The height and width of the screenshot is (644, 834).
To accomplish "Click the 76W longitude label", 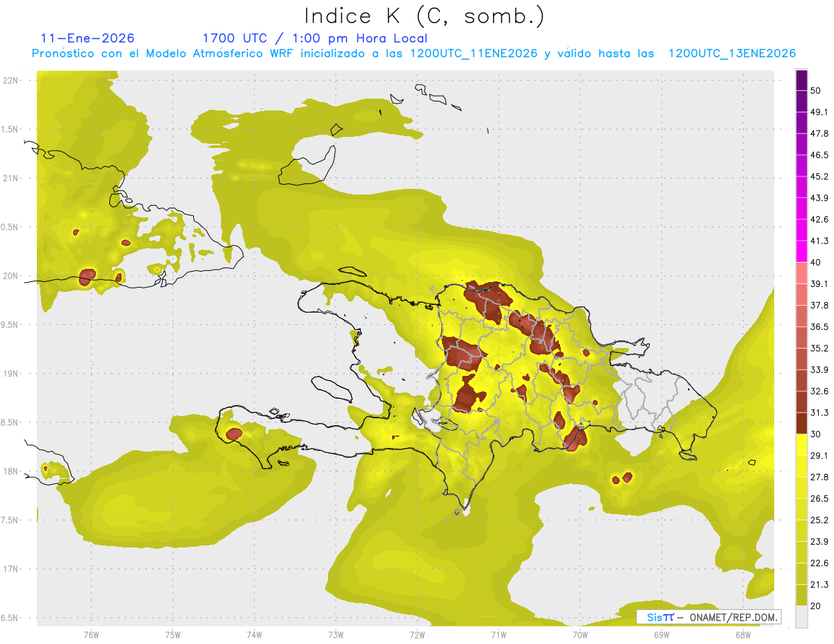I will [x=91, y=635].
